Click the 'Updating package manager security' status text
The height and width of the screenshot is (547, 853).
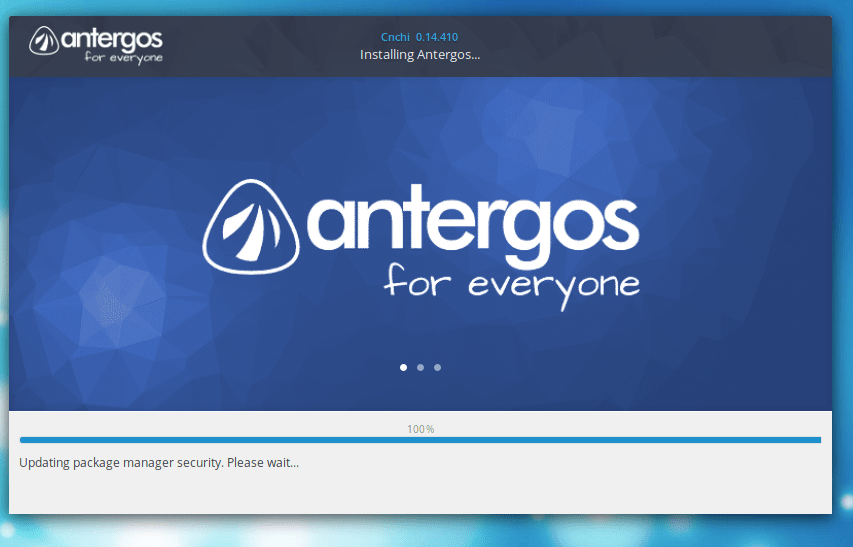click(x=121, y=462)
